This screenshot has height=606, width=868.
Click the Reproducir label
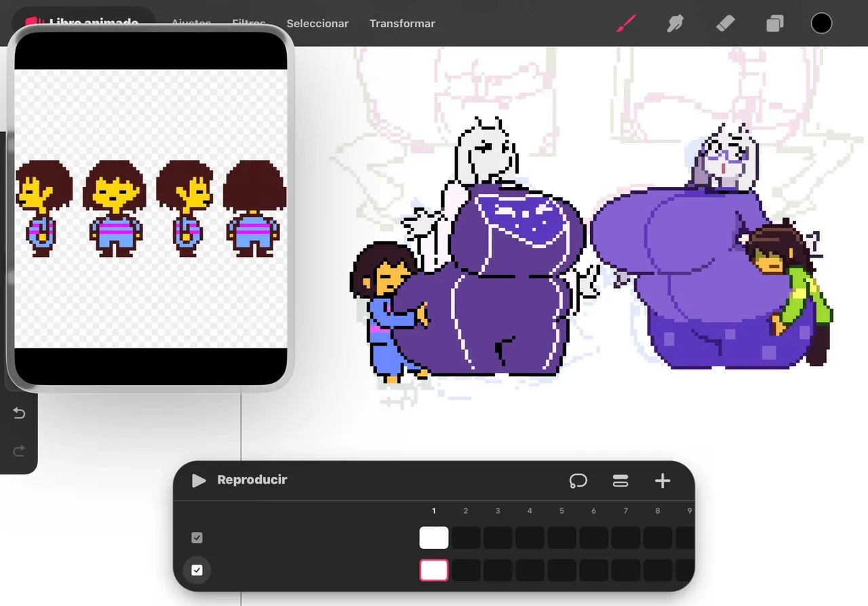pyautogui.click(x=252, y=480)
